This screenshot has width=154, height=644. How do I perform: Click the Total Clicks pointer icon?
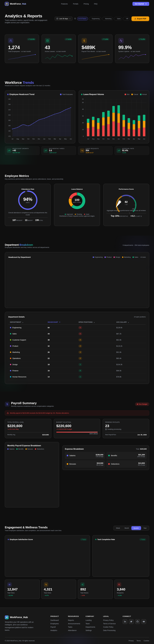click(46, 585)
